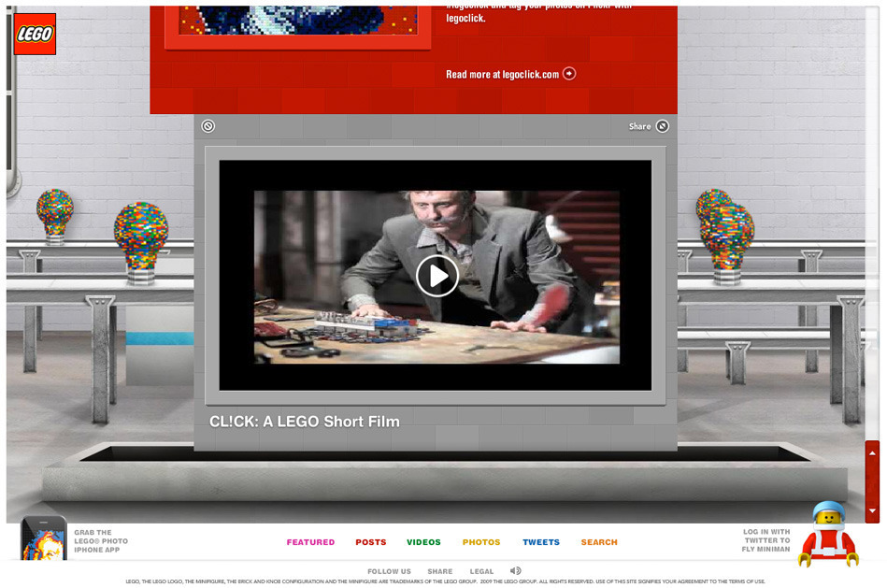Open the Posts section
This screenshot has width=887, height=588.
371,542
